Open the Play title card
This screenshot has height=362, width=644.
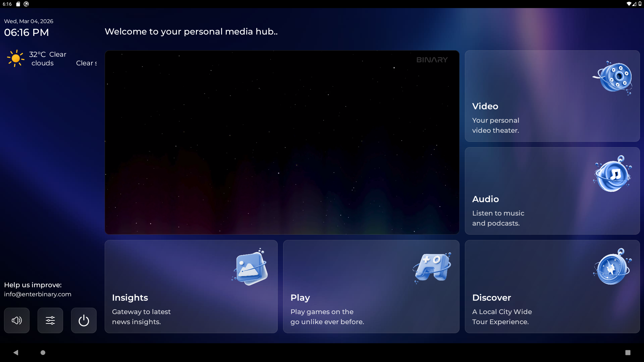tap(371, 287)
